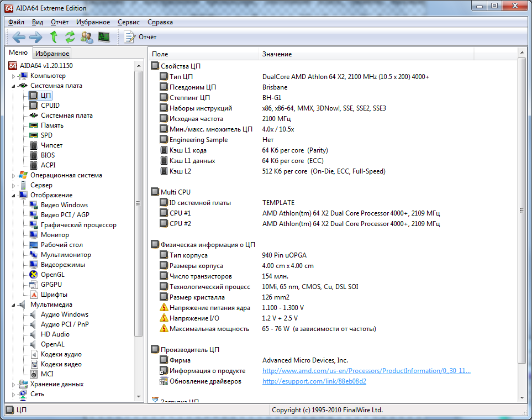This screenshot has width=532, height=420.
Task: Click the details pane scrollbar thumb
Action: click(522, 211)
